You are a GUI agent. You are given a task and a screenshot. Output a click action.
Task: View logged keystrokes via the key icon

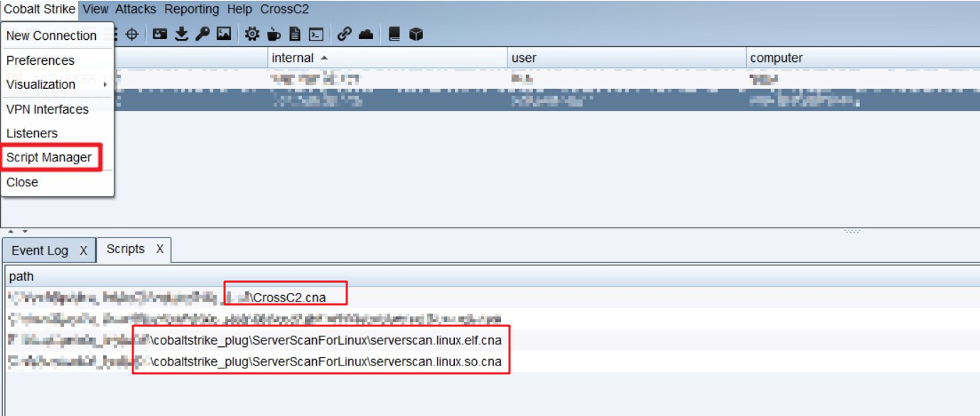pos(204,32)
